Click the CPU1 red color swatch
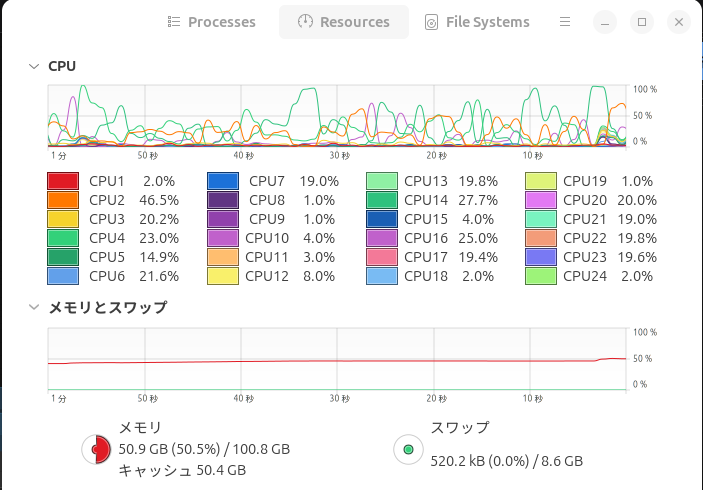The image size is (703, 490). 63,181
